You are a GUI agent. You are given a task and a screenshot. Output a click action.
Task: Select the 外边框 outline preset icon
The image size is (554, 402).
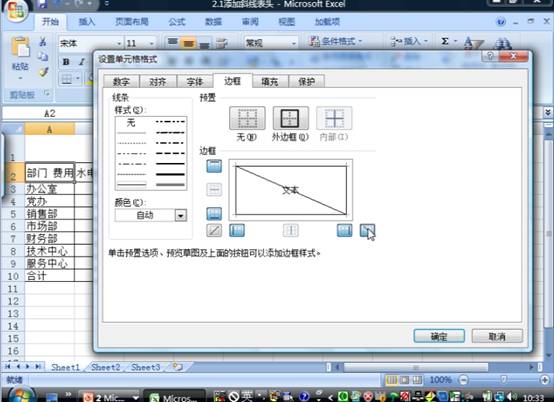point(290,118)
